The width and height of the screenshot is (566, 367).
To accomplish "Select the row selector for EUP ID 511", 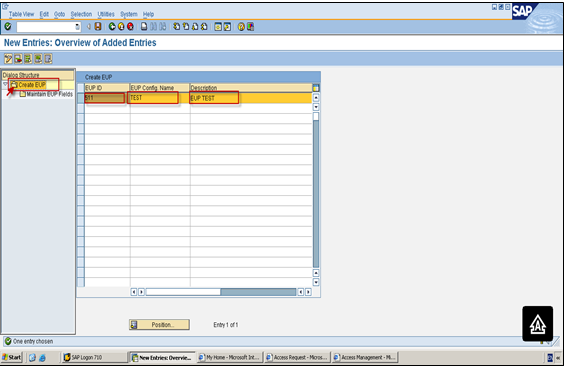I will coord(81,98).
